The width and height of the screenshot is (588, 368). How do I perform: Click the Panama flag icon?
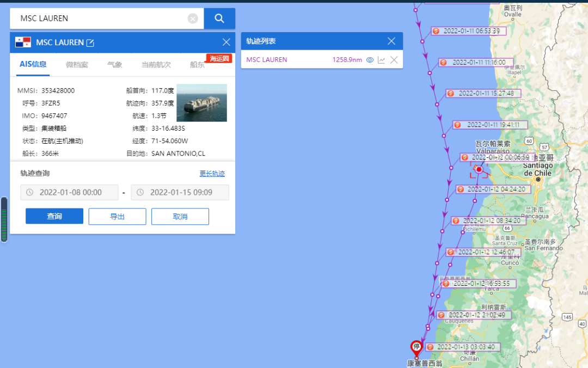click(x=23, y=42)
